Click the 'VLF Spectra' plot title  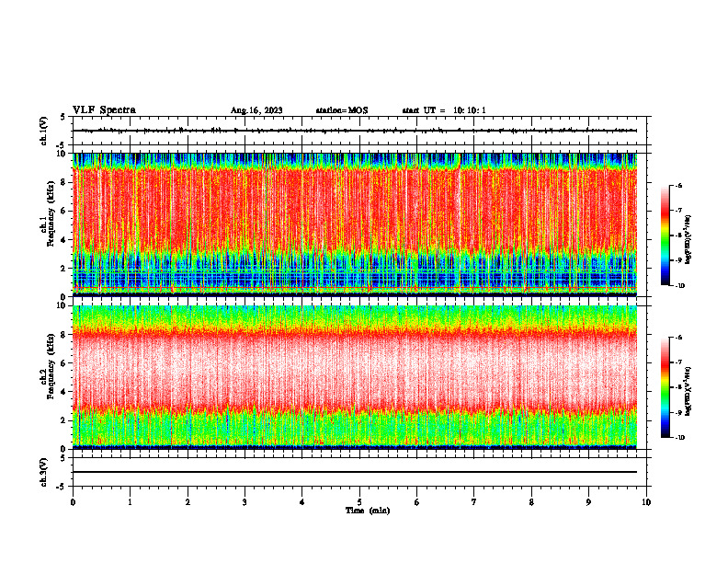pyautogui.click(x=104, y=110)
